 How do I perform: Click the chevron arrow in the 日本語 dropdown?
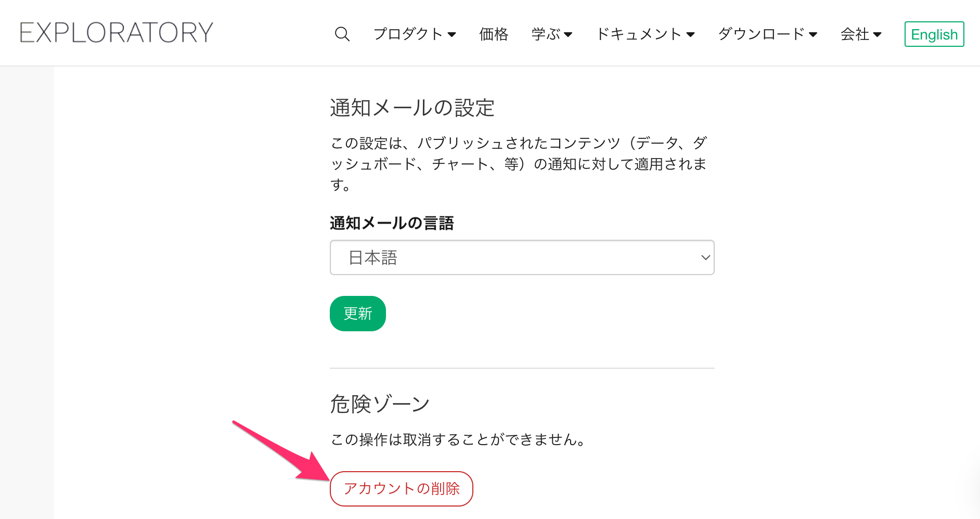point(705,257)
